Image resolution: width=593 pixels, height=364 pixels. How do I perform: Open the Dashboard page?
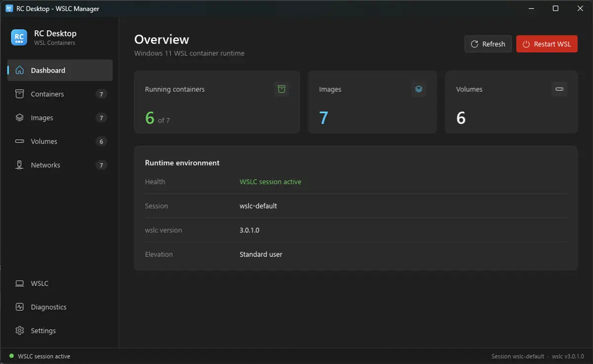[x=60, y=70]
